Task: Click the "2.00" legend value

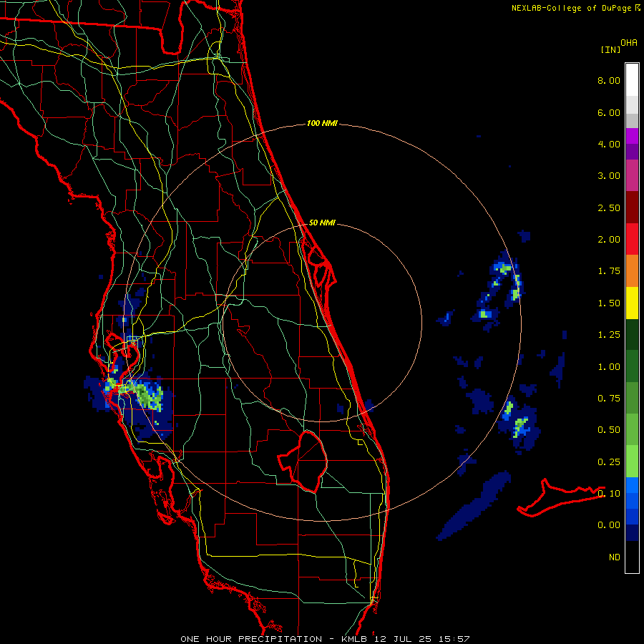Action: click(x=609, y=240)
